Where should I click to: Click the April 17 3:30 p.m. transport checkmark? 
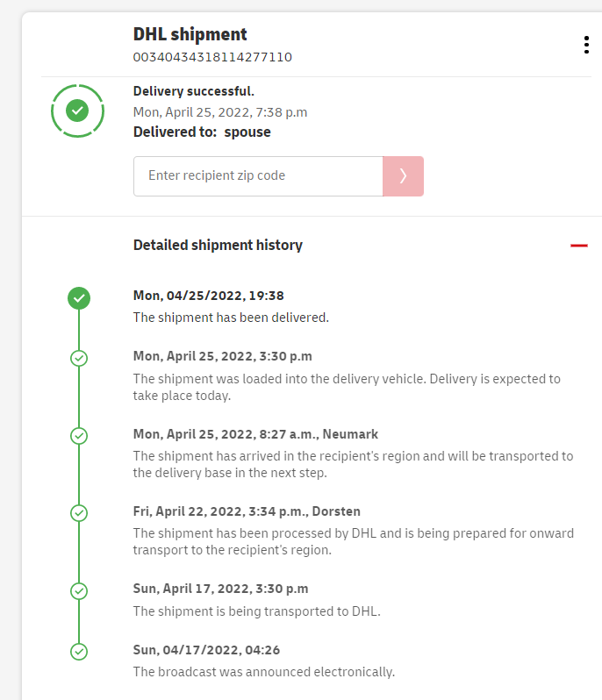click(x=79, y=590)
